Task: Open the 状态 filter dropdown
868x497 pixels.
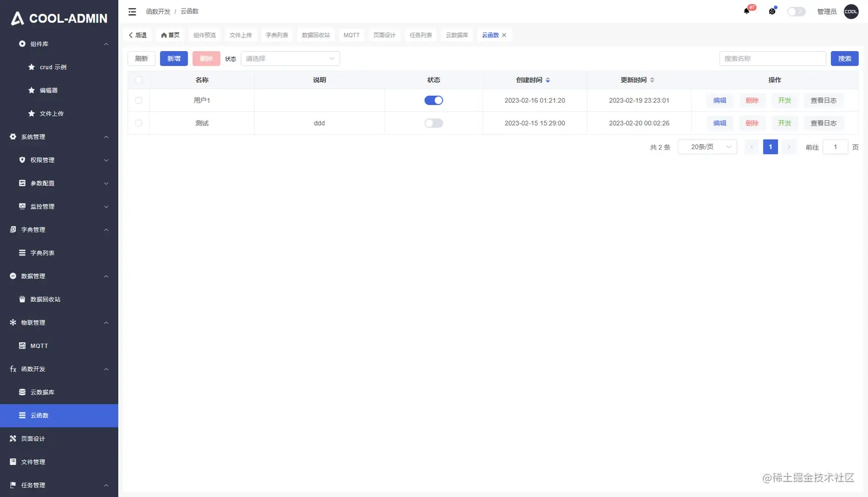Action: click(290, 59)
